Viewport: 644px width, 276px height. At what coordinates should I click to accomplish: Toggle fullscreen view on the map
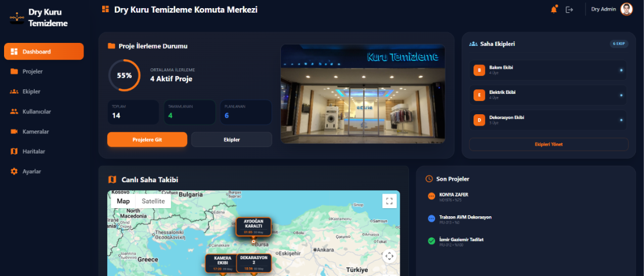(x=389, y=201)
